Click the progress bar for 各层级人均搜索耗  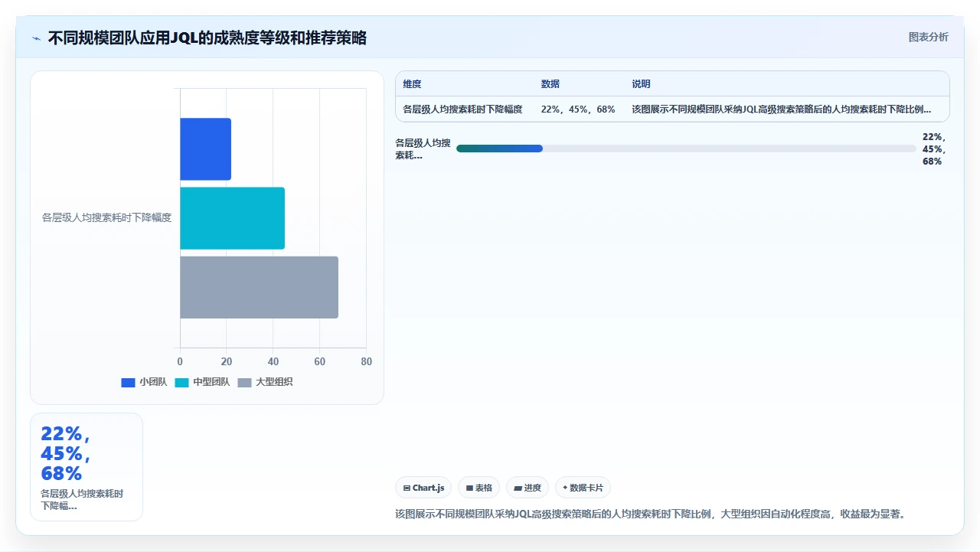coord(686,149)
